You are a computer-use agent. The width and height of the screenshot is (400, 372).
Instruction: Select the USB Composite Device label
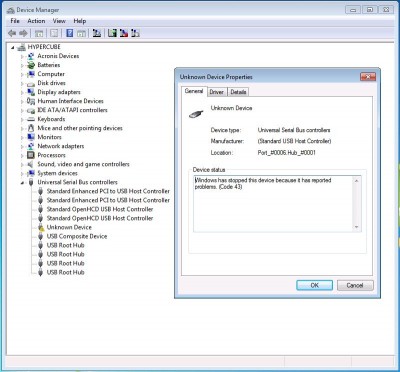pyautogui.click(x=77, y=236)
